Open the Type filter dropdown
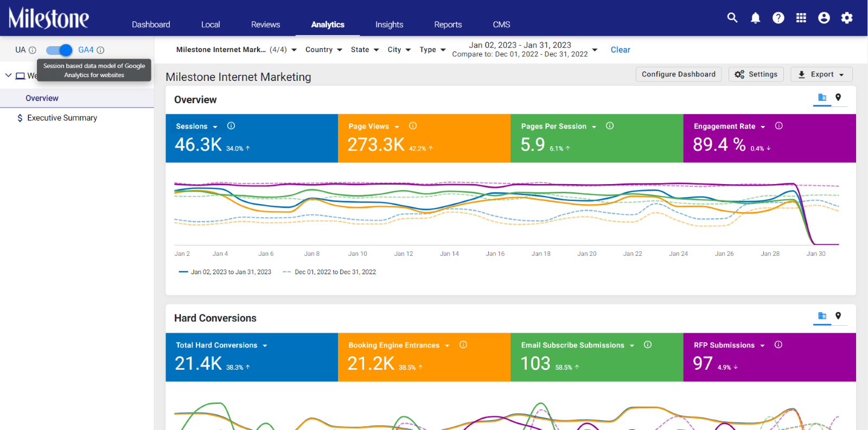 coord(432,50)
